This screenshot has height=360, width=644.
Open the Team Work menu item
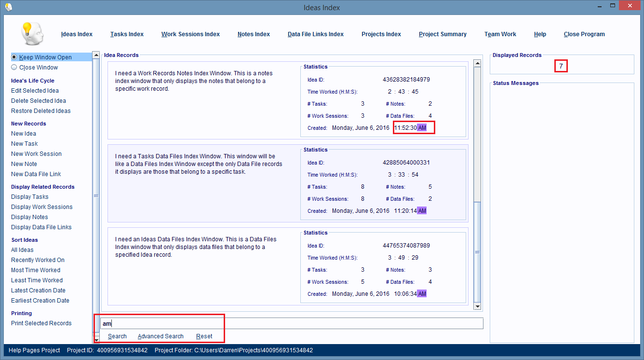coord(500,34)
